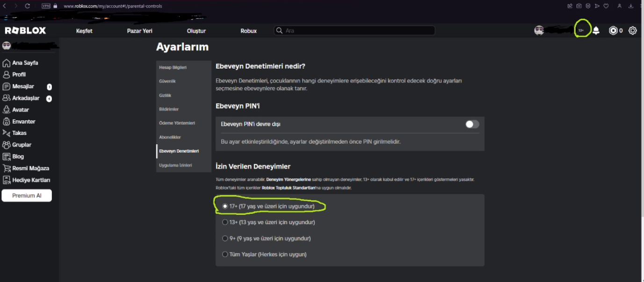Click the send/flow paper plane icon
The width and height of the screenshot is (644, 282).
pyautogui.click(x=597, y=6)
